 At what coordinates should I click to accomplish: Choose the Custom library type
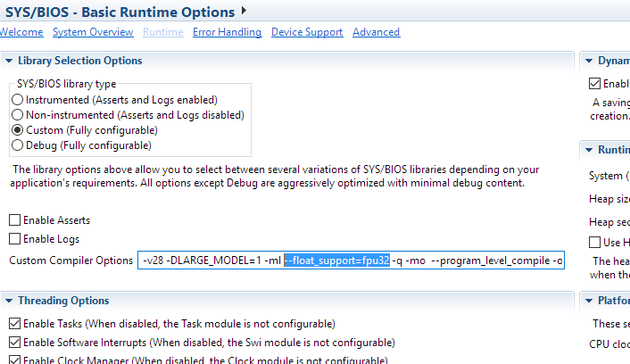[x=17, y=130]
